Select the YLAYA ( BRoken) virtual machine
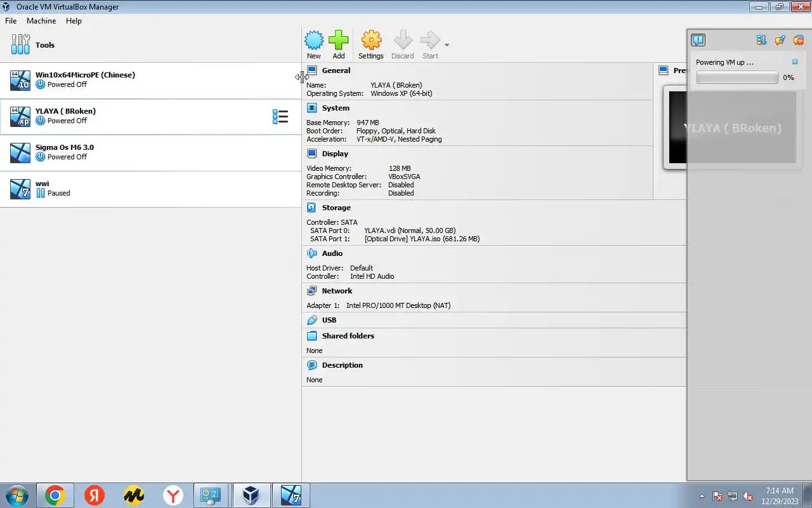812x508 pixels. click(x=150, y=116)
